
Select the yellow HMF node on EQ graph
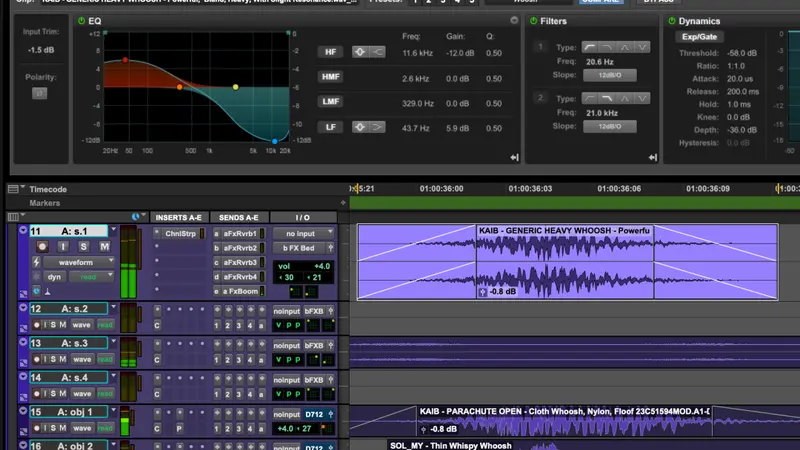tap(235, 87)
